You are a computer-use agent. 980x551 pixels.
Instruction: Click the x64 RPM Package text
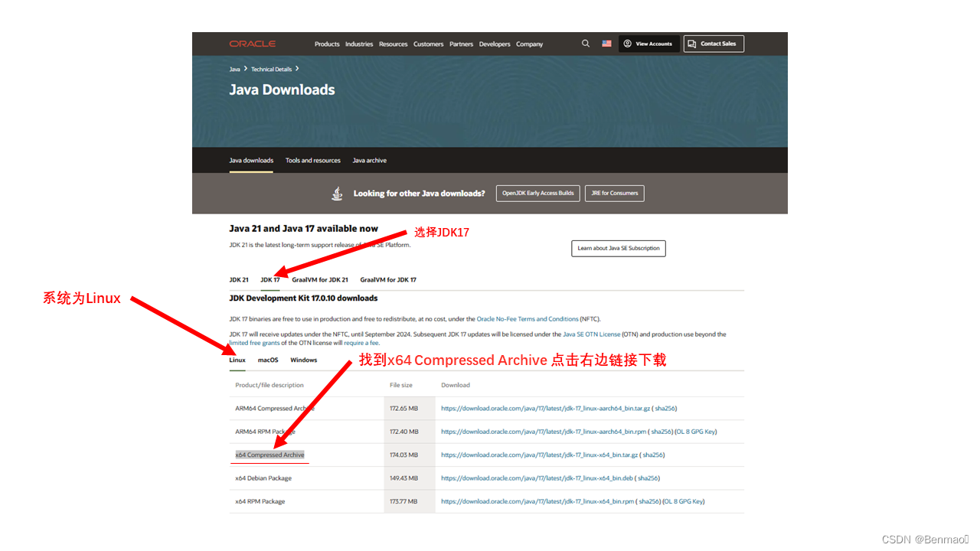[x=260, y=502]
